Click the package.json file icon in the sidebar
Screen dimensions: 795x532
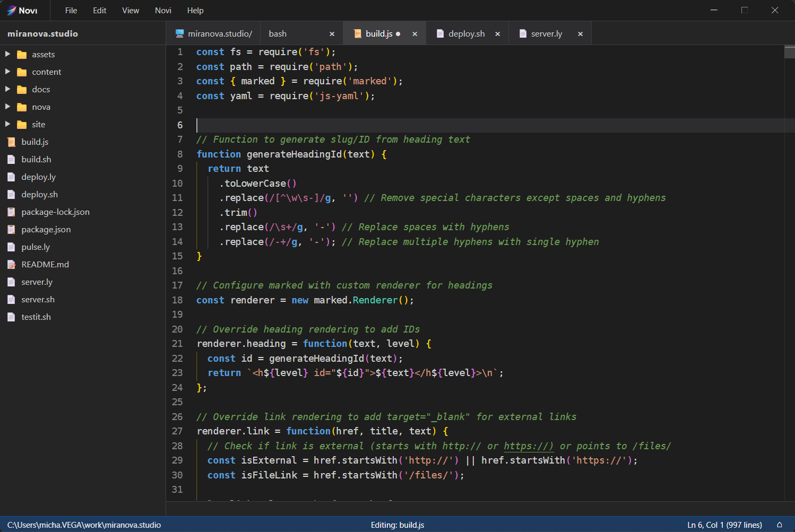point(12,229)
